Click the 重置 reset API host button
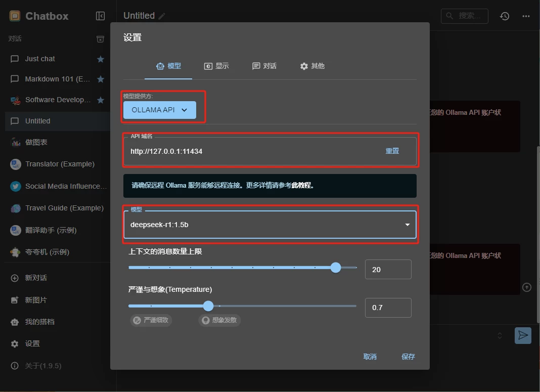The height and width of the screenshot is (392, 540). tap(392, 151)
